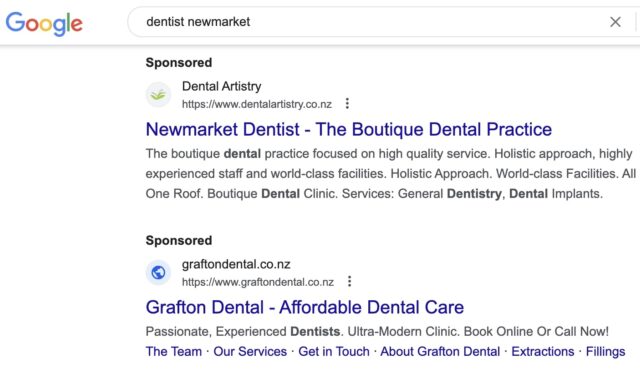Click the Google logo
This screenshot has width=640, height=384.
click(x=44, y=23)
